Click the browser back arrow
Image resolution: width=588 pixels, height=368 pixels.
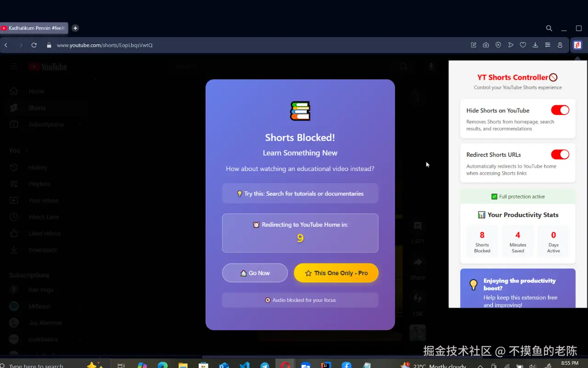pyautogui.click(x=6, y=45)
